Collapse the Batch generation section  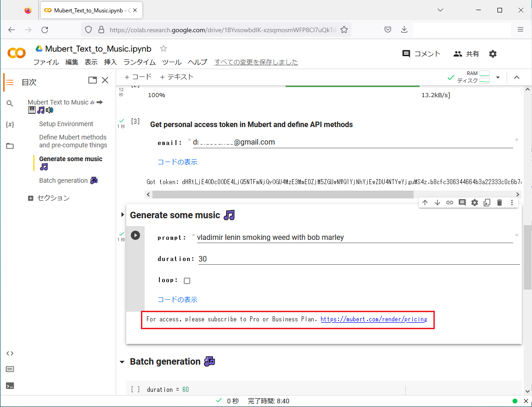(x=122, y=362)
